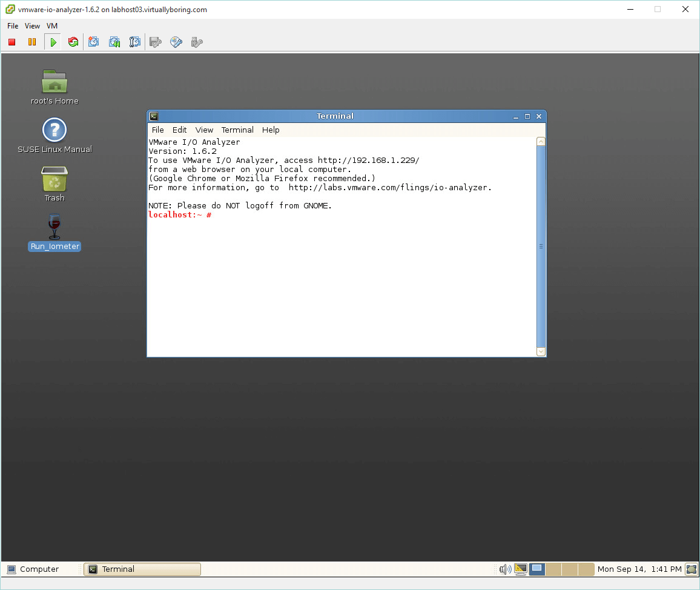Open the VM menu

pyautogui.click(x=52, y=26)
